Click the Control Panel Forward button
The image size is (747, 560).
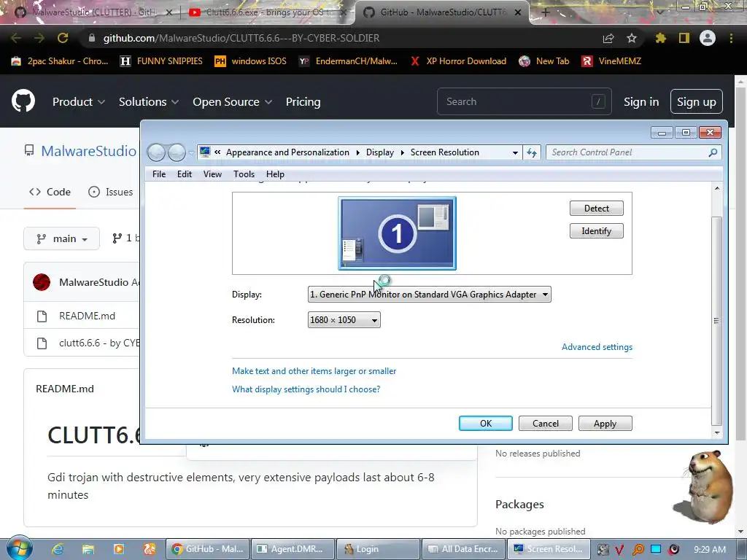177,152
